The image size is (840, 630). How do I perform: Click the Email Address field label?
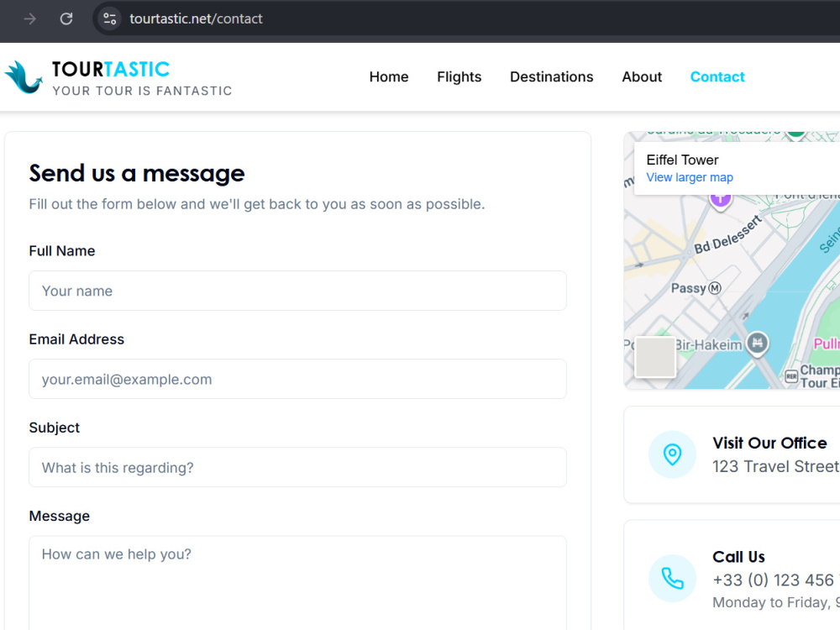click(x=76, y=339)
